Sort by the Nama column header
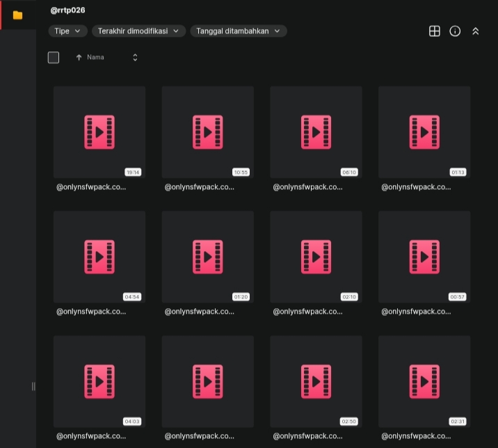Image resolution: width=498 pixels, height=448 pixels. point(95,58)
